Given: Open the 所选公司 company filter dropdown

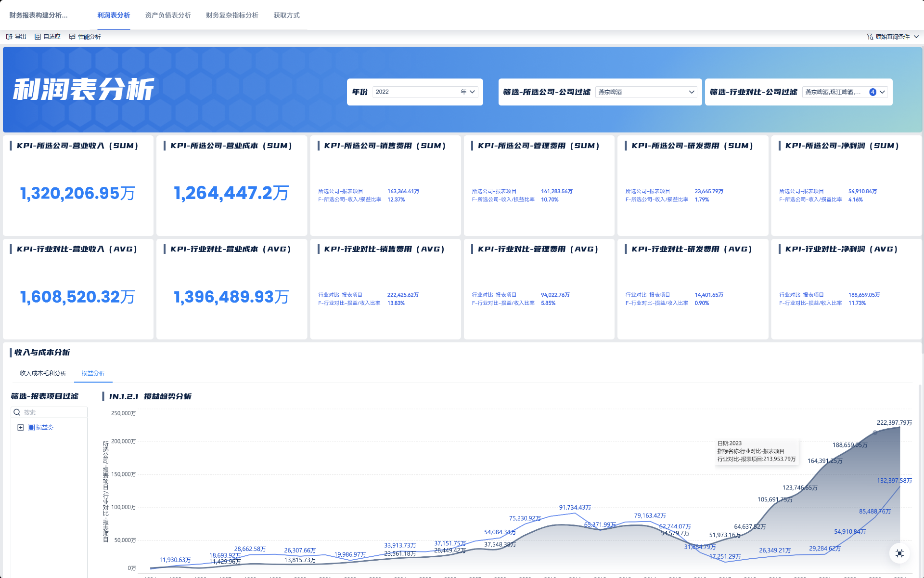Looking at the screenshot, I should pos(692,92).
